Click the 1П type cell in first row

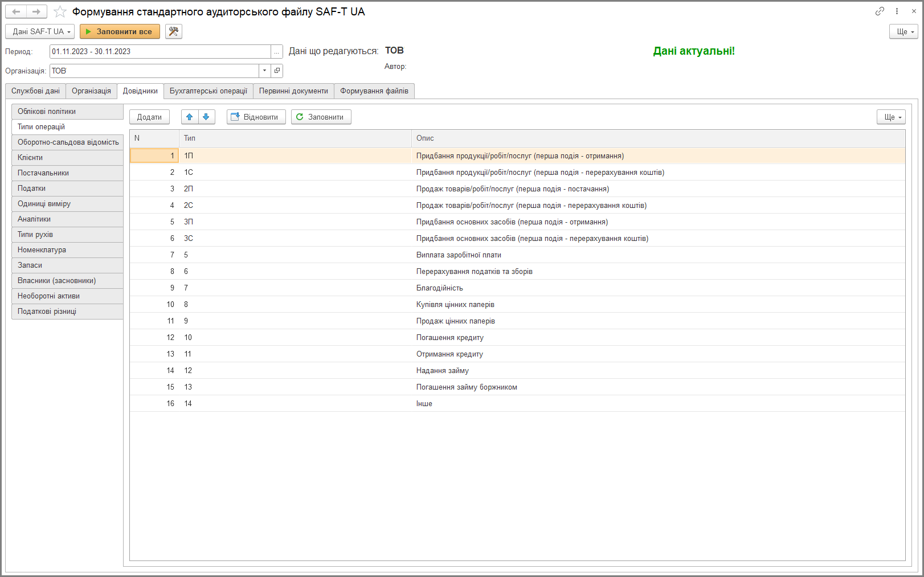[295, 156]
